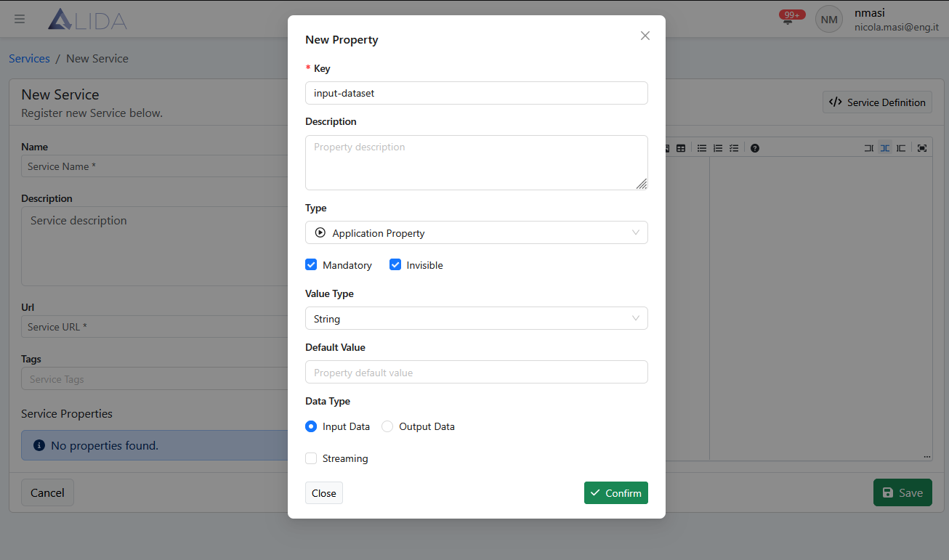Image resolution: width=949 pixels, height=560 pixels.
Task: Select the Output Data radio button
Action: coord(387,426)
